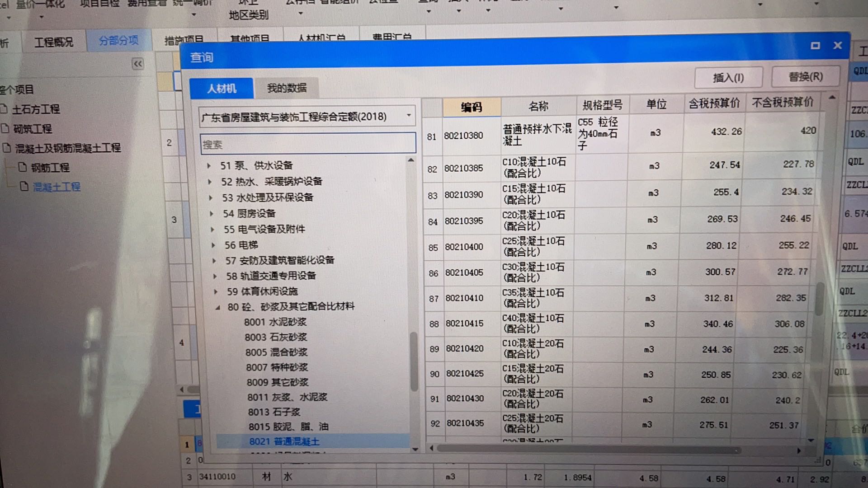Expand the 52 热水、采暖锅炉设备 node
Screen dimensions: 868x488
click(x=210, y=182)
